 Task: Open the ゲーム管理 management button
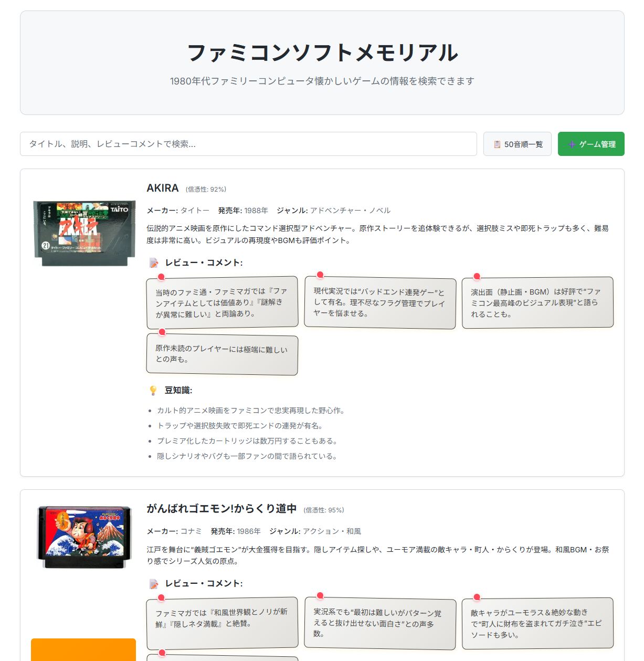click(x=591, y=144)
